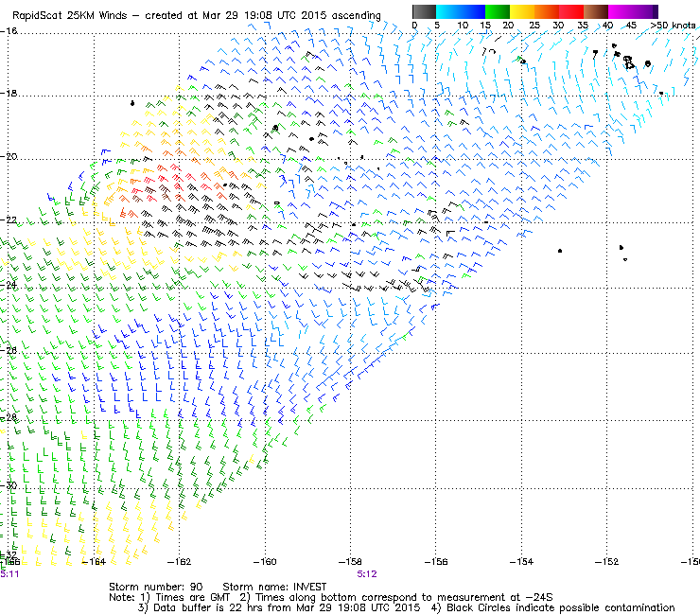Click the '45' legend scale label
The image size is (700, 615).
[631, 26]
